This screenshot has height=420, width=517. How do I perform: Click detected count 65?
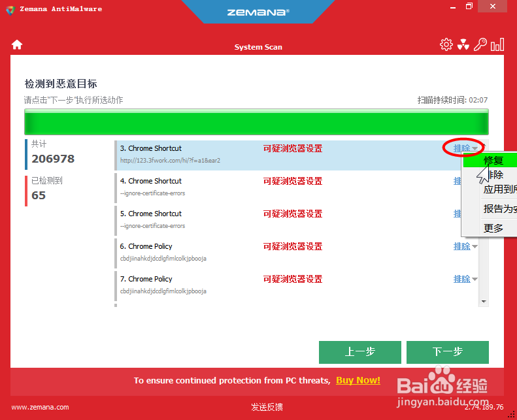coord(39,195)
